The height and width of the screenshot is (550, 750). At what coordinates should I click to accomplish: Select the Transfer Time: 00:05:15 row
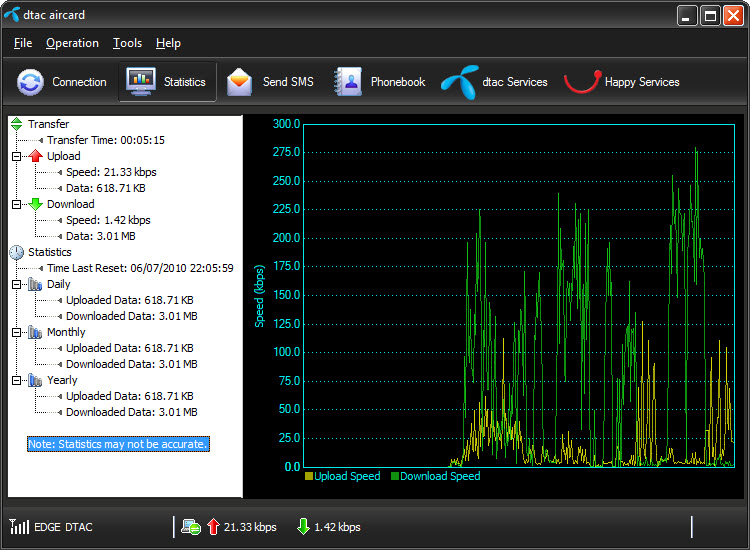(106, 140)
